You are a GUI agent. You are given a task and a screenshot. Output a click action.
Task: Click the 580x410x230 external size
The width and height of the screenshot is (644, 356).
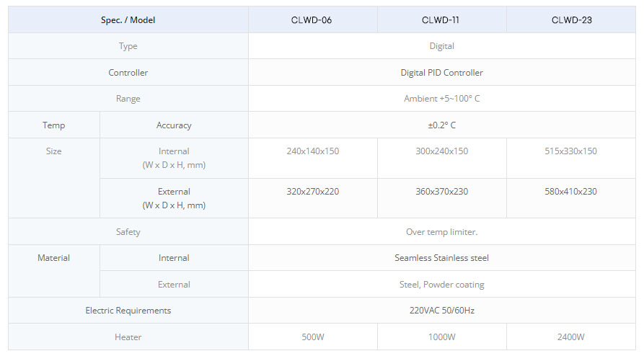click(570, 192)
